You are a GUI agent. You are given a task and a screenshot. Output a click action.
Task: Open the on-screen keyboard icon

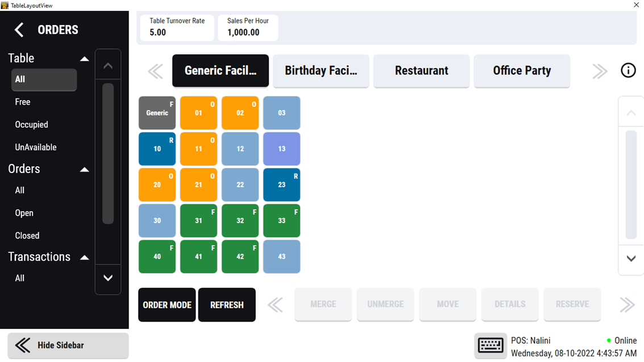pos(491,345)
